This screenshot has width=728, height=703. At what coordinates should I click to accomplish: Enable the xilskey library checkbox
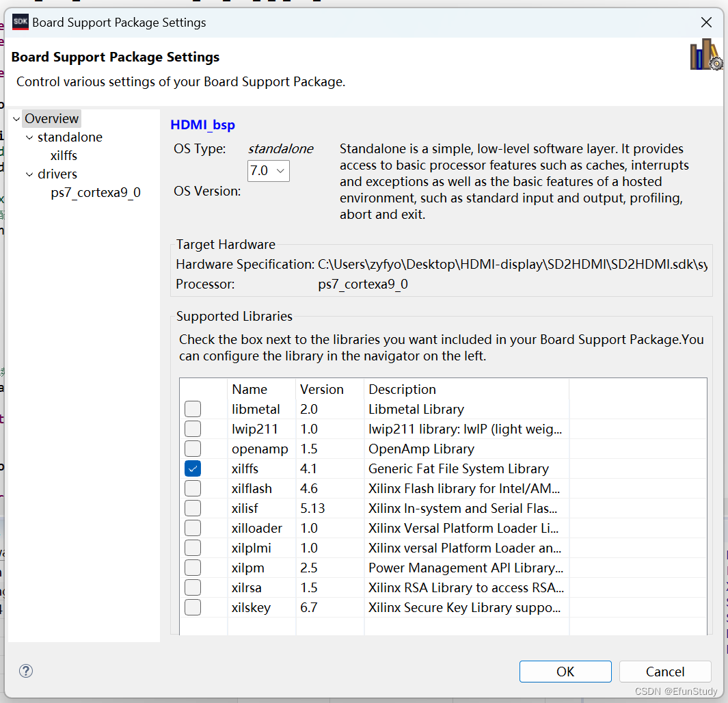click(x=193, y=607)
